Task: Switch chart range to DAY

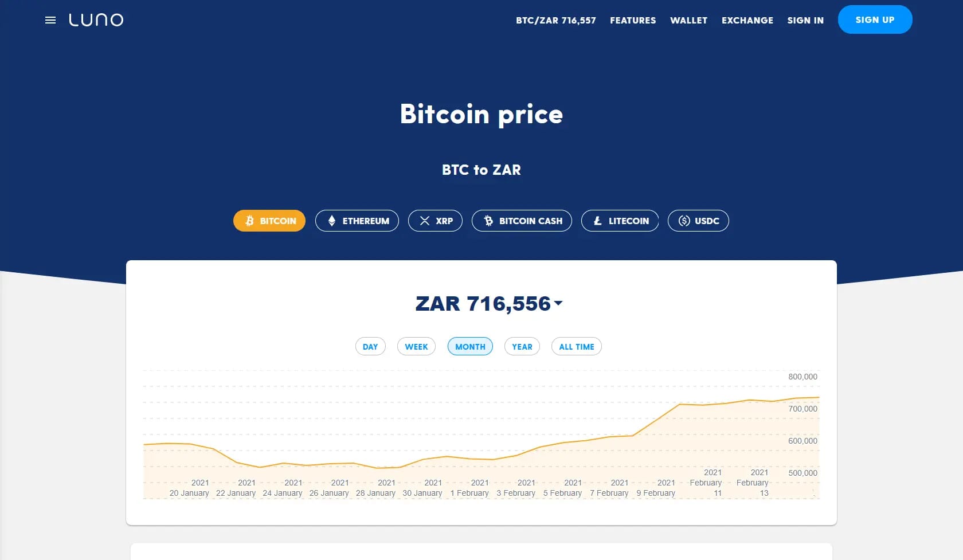Action: click(370, 346)
